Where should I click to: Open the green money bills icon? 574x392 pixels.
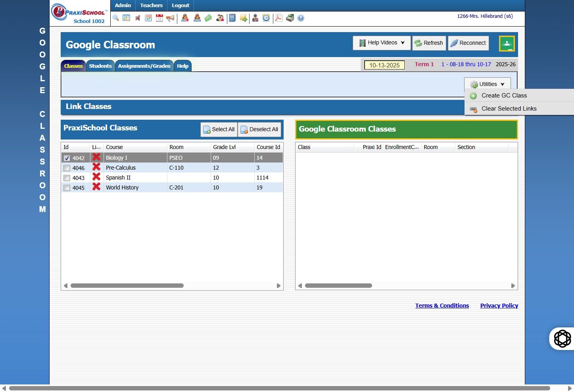pyautogui.click(x=208, y=18)
